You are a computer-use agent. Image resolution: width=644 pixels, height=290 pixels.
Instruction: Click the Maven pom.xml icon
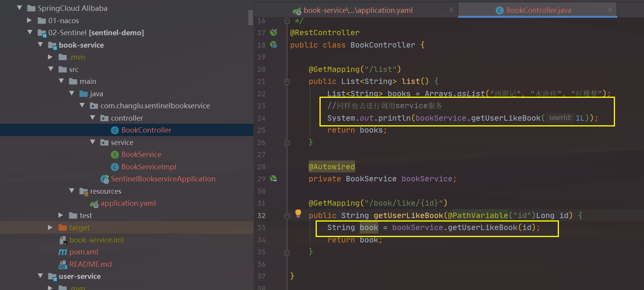click(x=63, y=252)
